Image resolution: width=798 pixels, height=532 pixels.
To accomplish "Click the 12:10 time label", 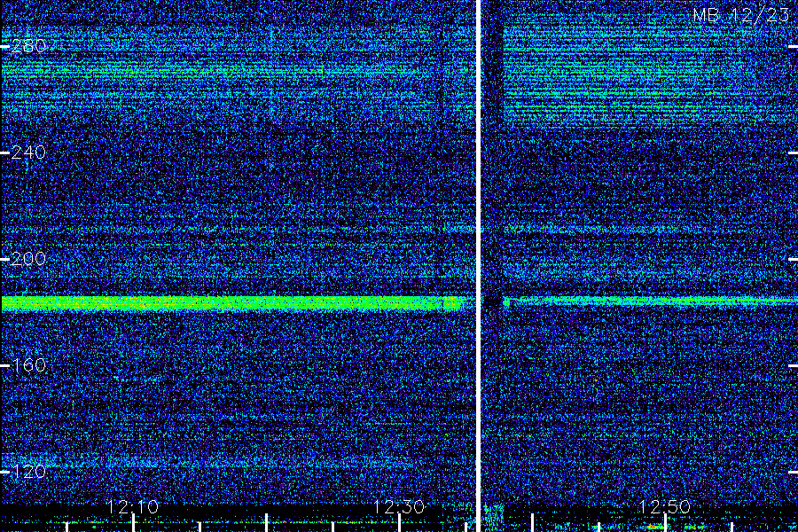I will click(133, 506).
